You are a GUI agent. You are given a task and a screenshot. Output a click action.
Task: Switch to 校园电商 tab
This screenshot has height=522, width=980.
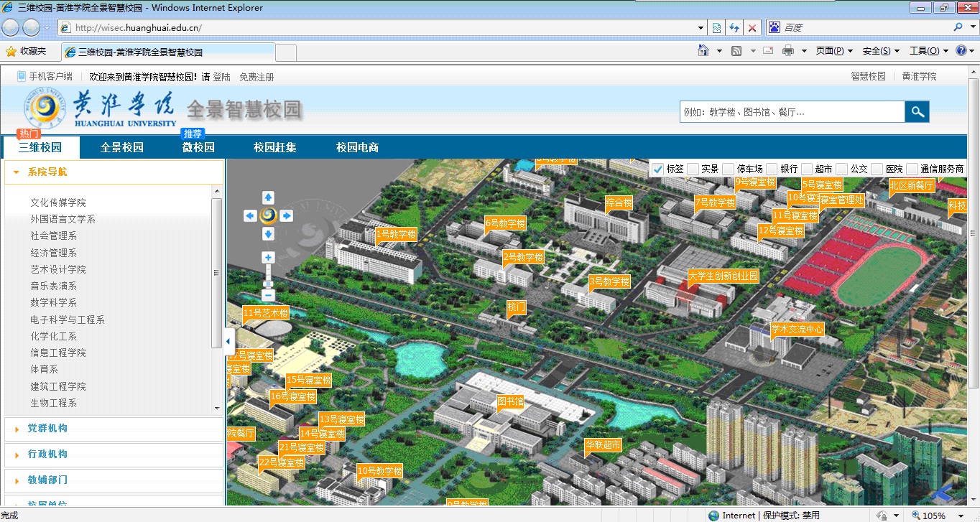(357, 147)
